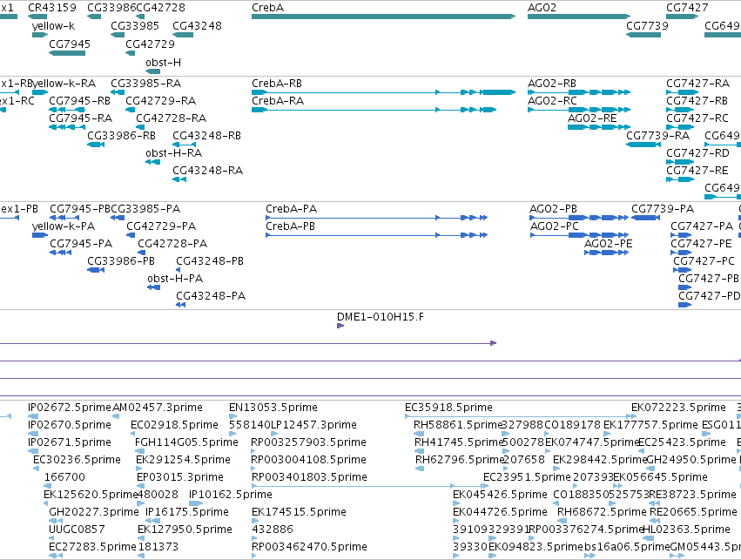Click the EK174515.5prime EST
The width and height of the screenshot is (741, 560).
(255, 521)
